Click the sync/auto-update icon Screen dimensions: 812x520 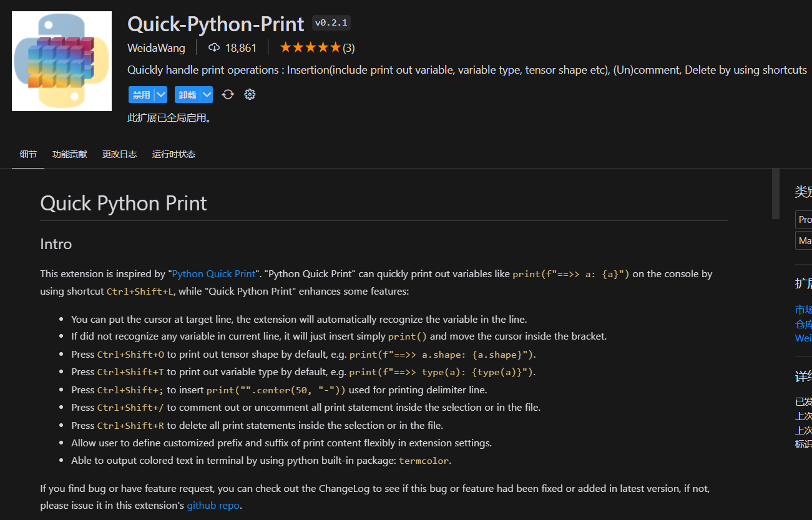click(228, 94)
